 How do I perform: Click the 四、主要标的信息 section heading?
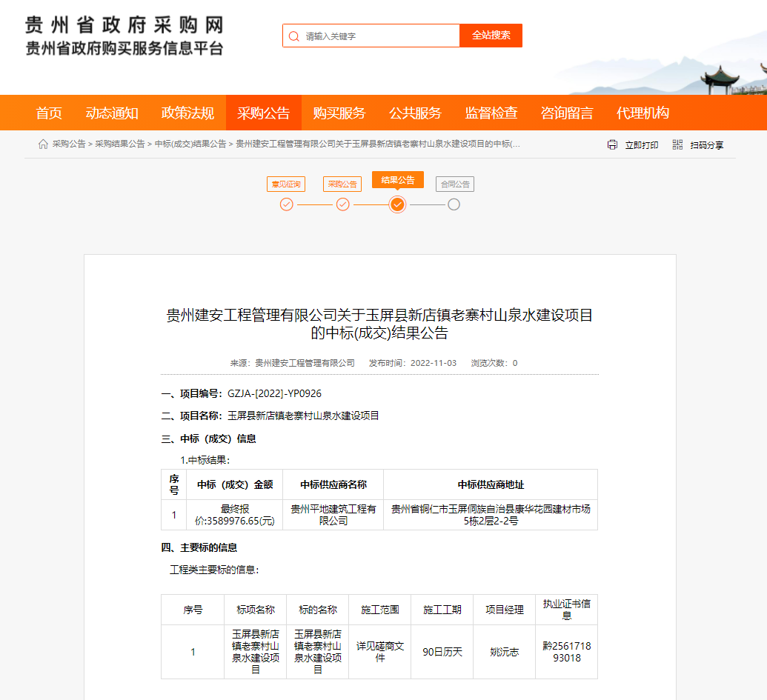199,547
